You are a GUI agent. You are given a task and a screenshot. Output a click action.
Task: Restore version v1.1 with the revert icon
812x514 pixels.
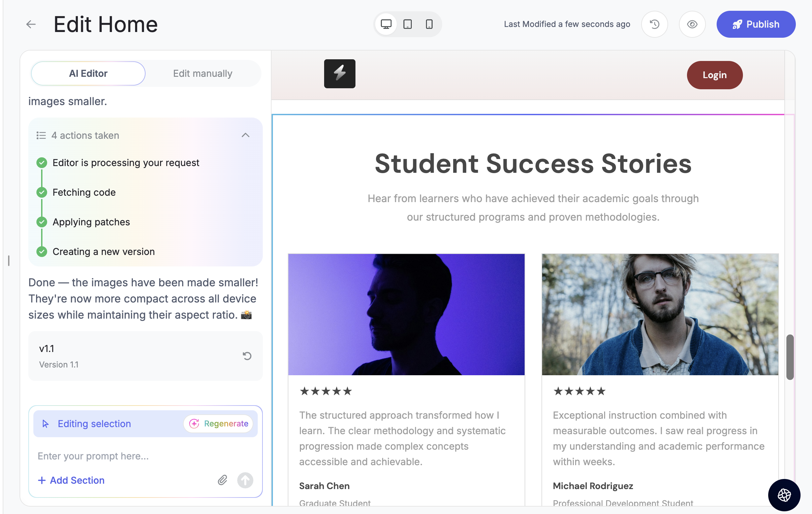click(247, 356)
